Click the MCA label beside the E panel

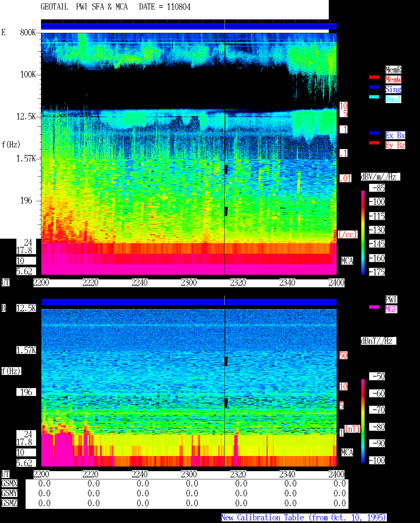347,261
